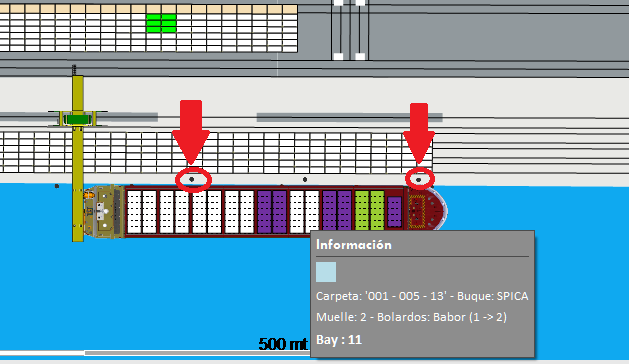Select the bright green containers in yard block
Viewport: 629px width, 364px height.
coord(161,23)
